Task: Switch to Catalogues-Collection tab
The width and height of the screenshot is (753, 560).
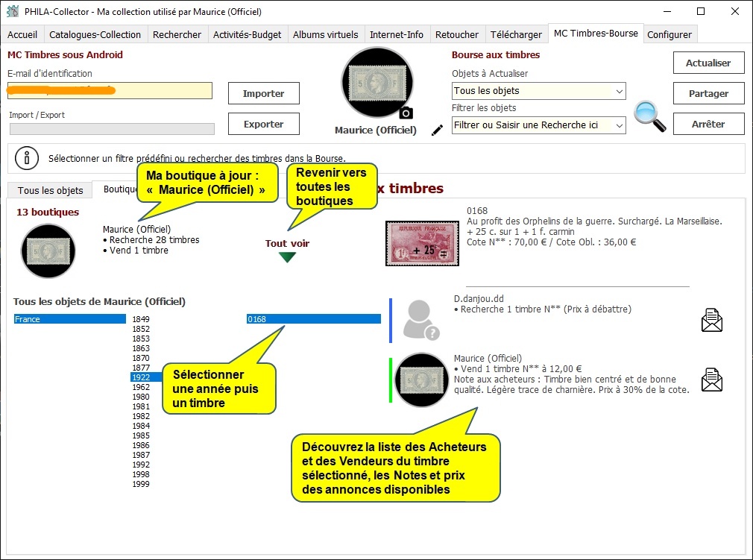Action: [x=95, y=34]
